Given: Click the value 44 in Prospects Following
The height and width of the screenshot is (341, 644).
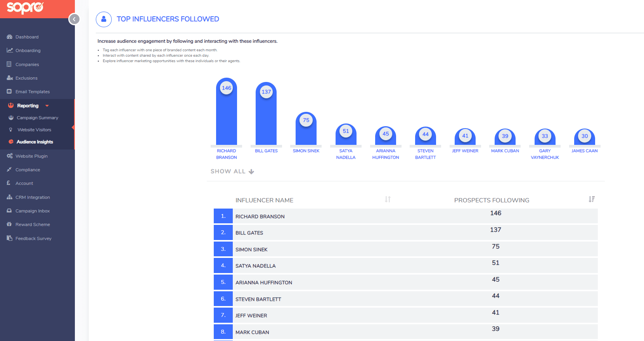Looking at the screenshot, I should (495, 296).
